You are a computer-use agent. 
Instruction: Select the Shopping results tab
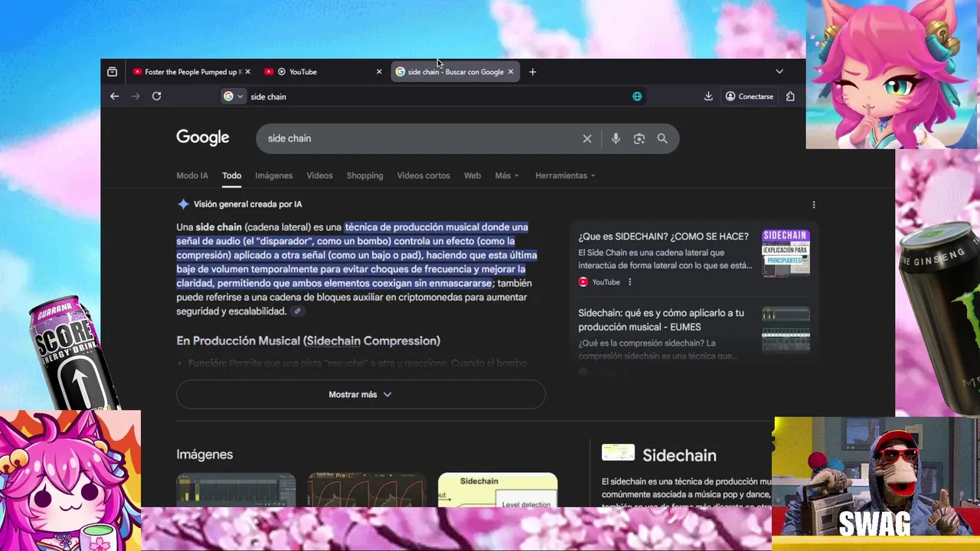(364, 175)
